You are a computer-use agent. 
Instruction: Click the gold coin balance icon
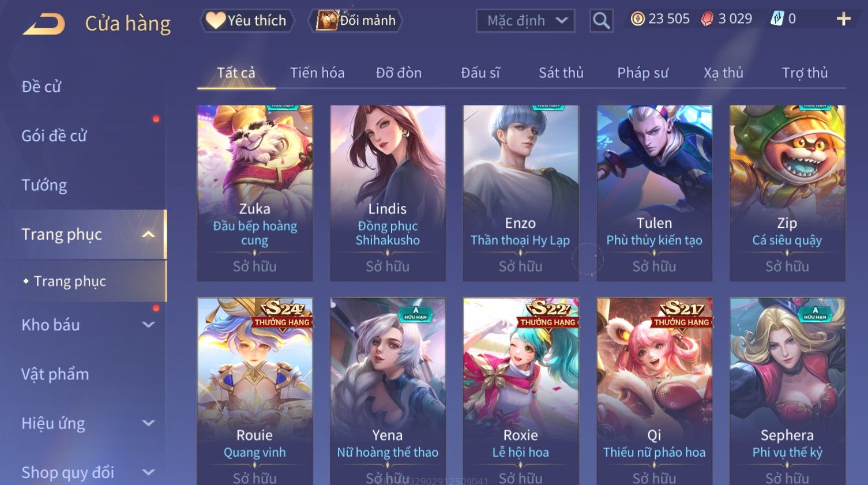click(637, 19)
